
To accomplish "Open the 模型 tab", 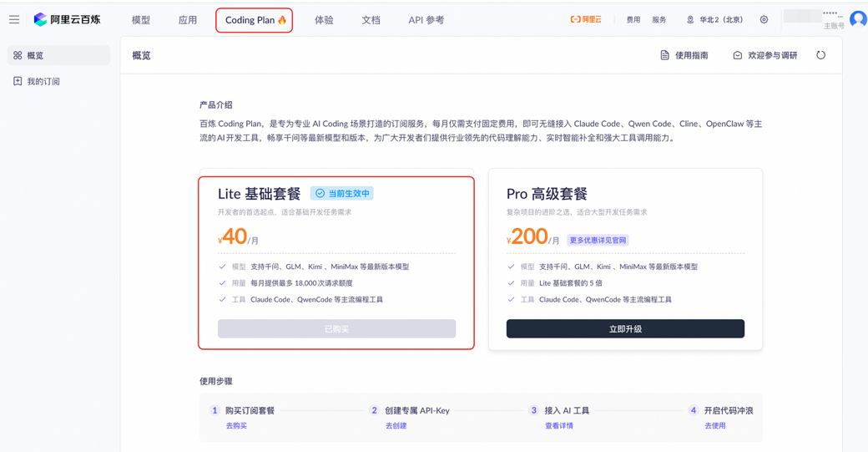I will 140,20.
